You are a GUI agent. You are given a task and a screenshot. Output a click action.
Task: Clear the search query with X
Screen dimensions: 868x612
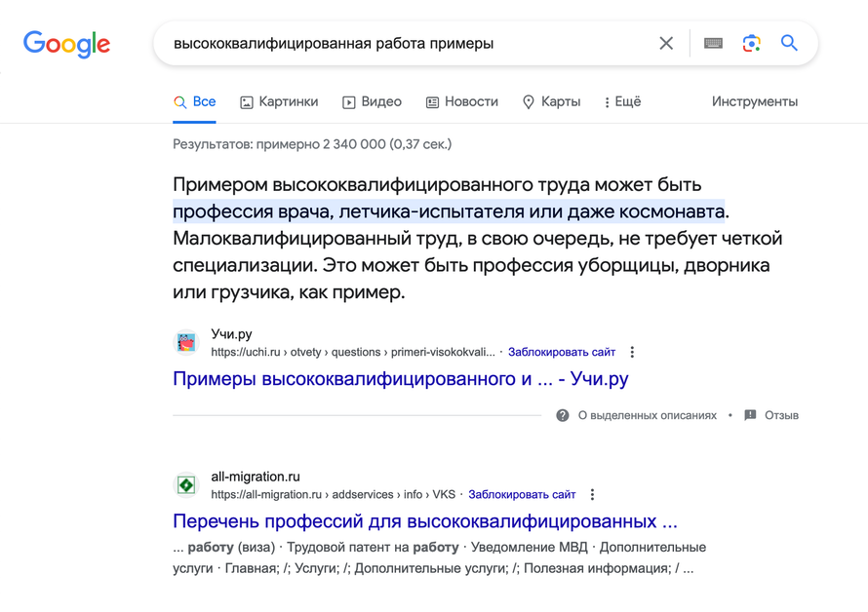coord(666,43)
